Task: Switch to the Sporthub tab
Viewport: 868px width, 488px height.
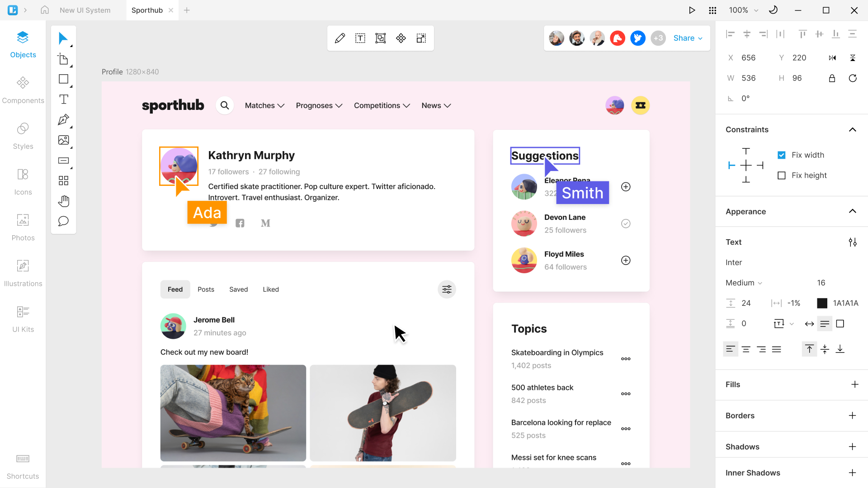Action: click(x=147, y=10)
